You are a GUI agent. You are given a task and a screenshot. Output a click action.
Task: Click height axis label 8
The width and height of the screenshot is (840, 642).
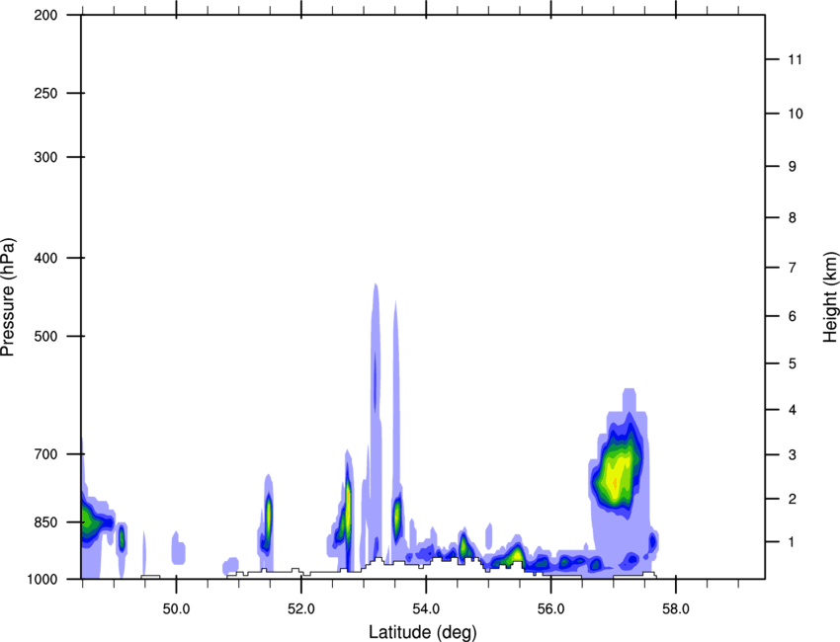click(x=793, y=218)
